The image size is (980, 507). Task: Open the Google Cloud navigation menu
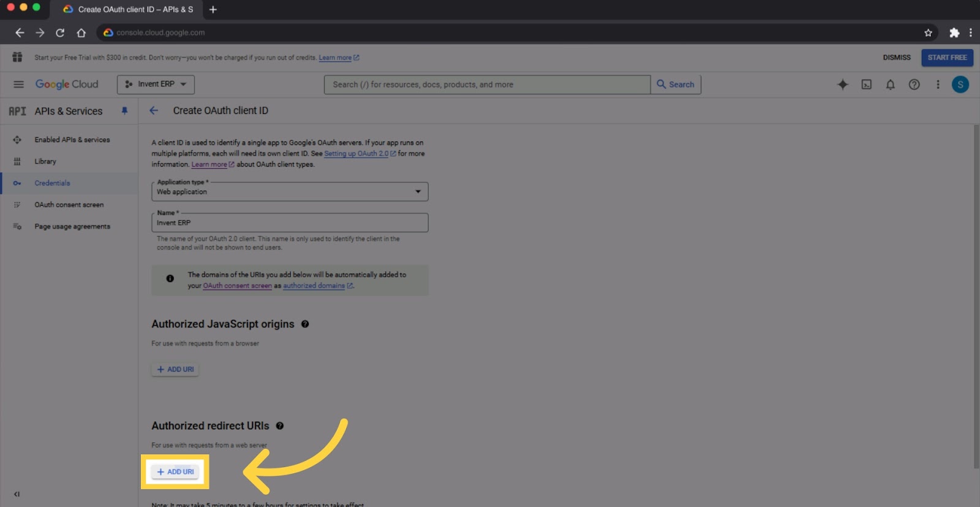click(x=18, y=85)
